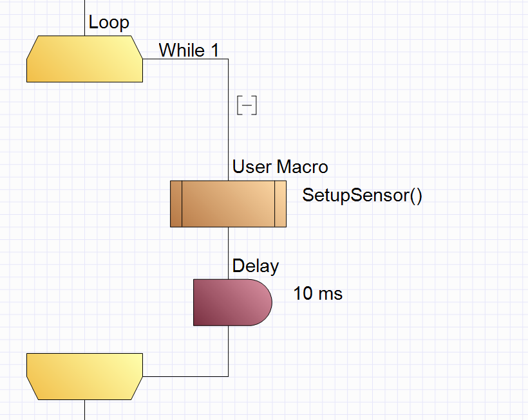
Task: Click the "Delay" label text
Action: click(256, 266)
